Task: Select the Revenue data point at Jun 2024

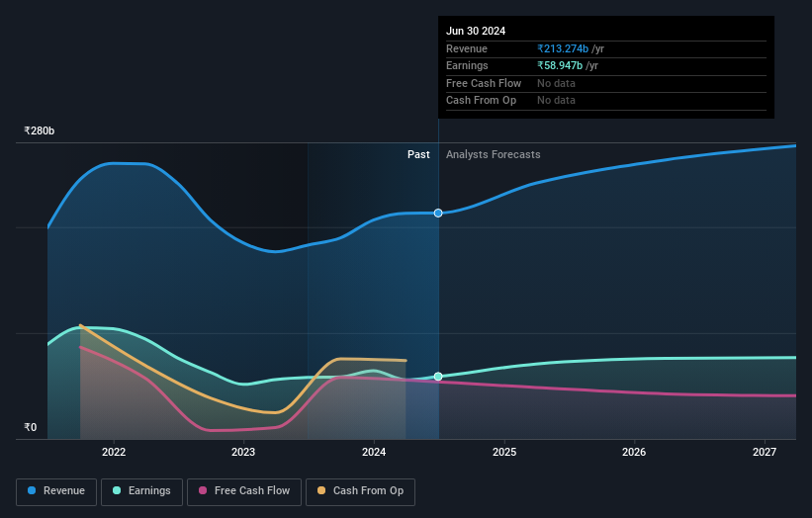Action: point(438,214)
